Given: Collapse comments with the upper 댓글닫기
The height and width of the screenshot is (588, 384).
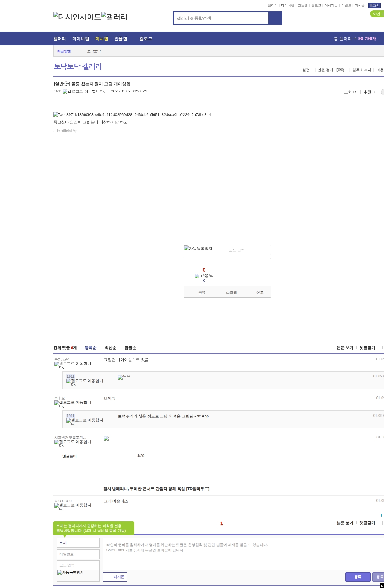Looking at the screenshot, I should (x=367, y=348).
